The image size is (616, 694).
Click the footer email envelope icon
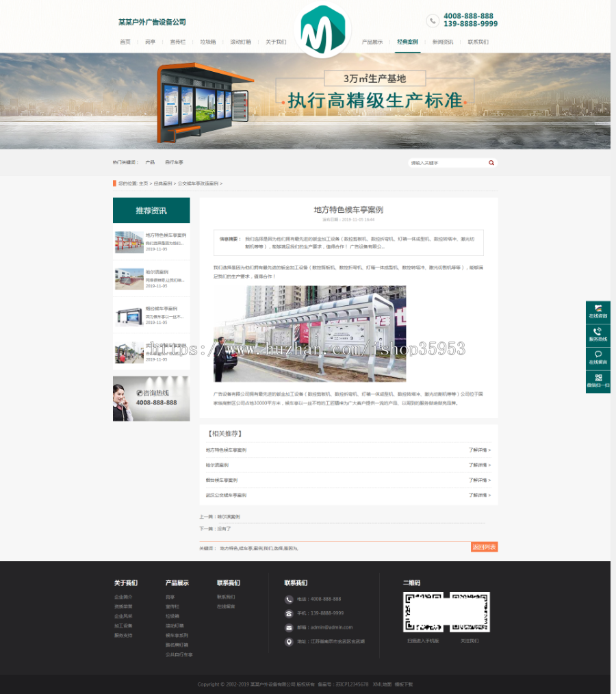click(x=289, y=627)
